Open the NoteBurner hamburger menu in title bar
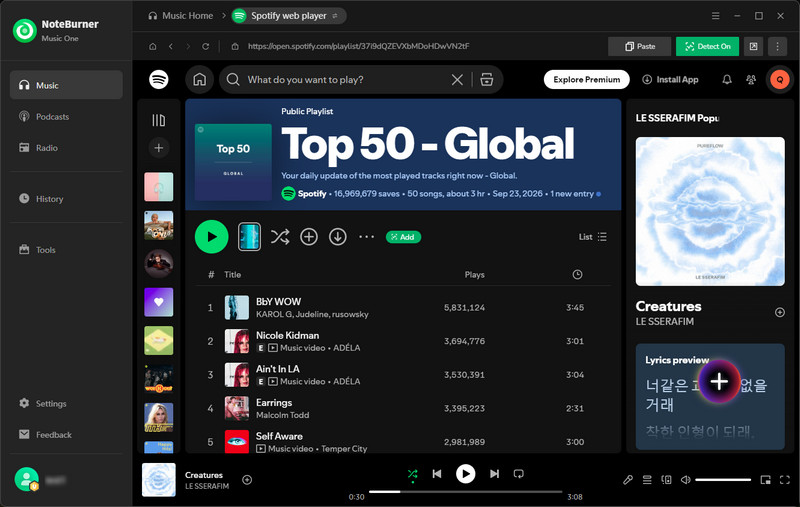Image resolution: width=800 pixels, height=507 pixels. (x=716, y=16)
